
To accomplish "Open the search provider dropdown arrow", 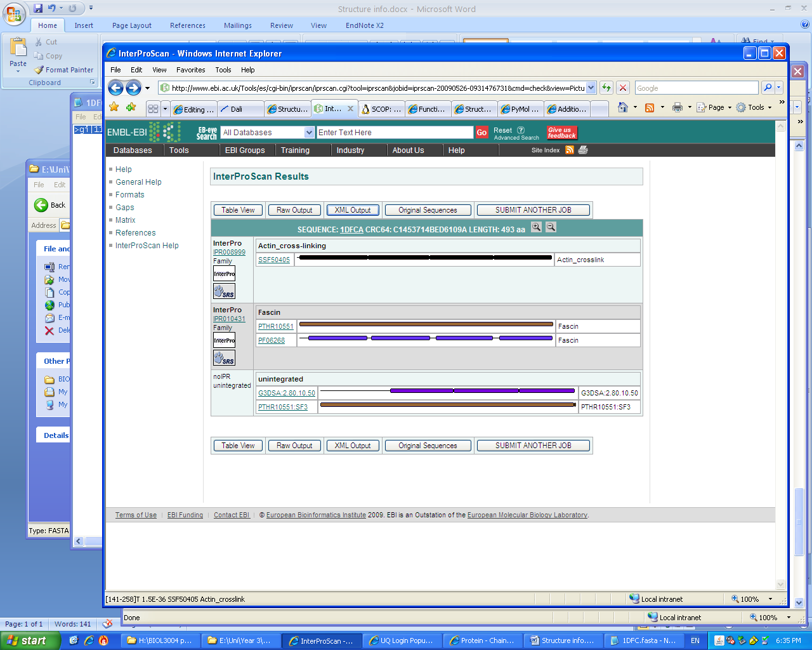I will tap(779, 88).
